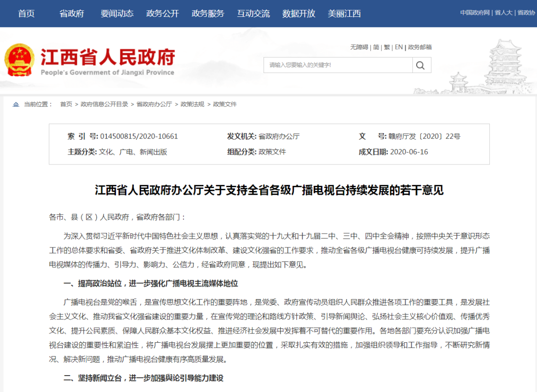This screenshot has width=537, height=392.
Task: Click heading 一、提高政治站位
Action: coord(151,284)
